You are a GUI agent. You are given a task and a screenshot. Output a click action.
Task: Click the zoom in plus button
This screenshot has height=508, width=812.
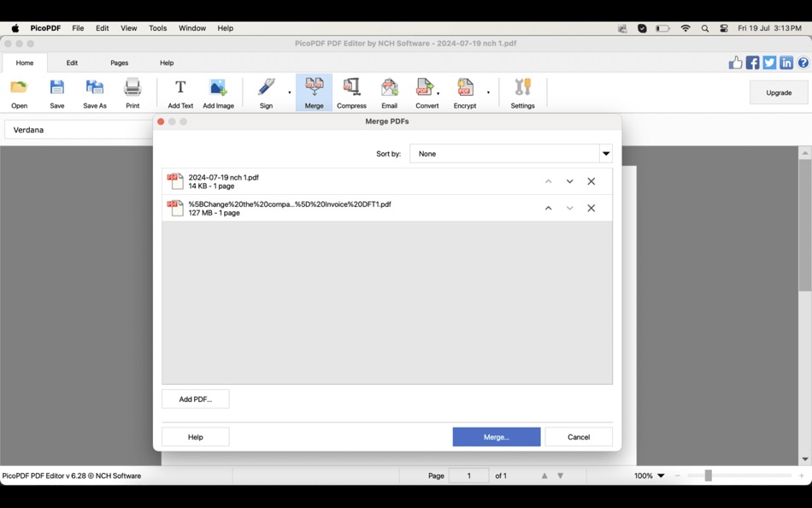point(801,476)
